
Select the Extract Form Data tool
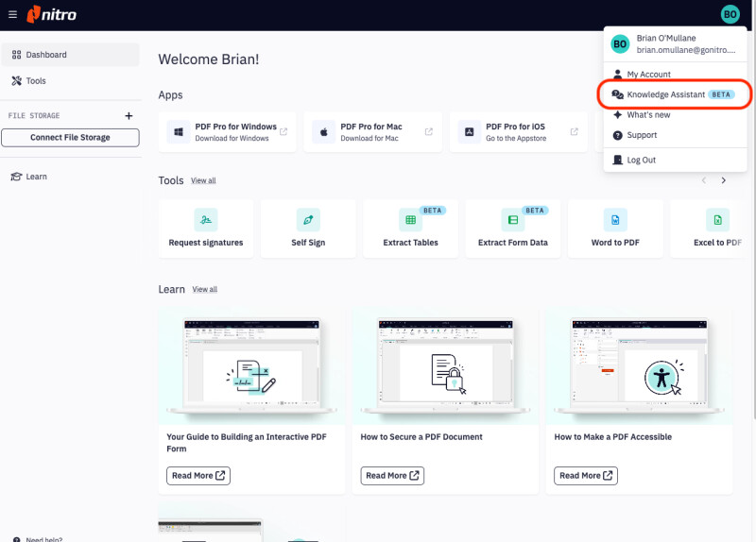coord(513,229)
